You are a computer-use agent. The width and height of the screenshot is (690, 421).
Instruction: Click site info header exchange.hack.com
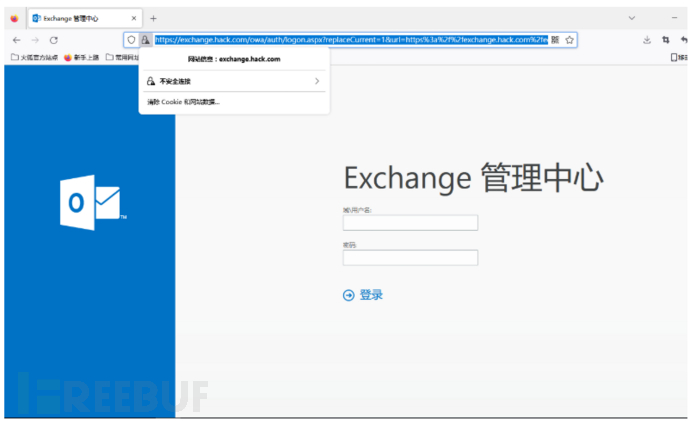(234, 59)
